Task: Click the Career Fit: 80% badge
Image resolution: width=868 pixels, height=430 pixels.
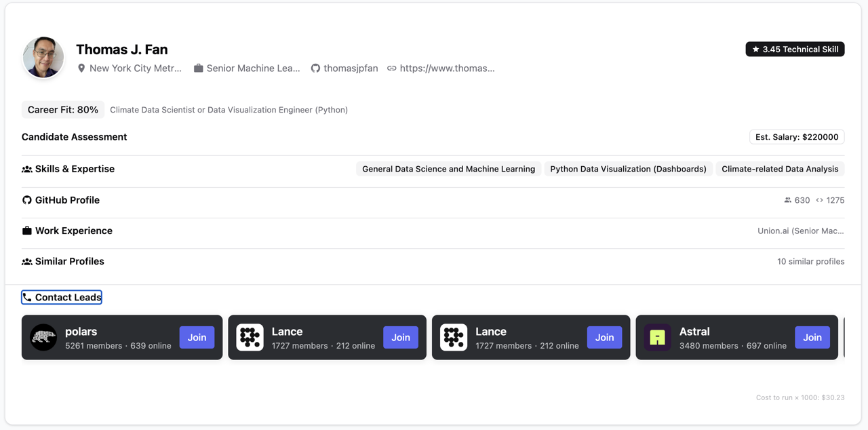Action: coord(63,110)
